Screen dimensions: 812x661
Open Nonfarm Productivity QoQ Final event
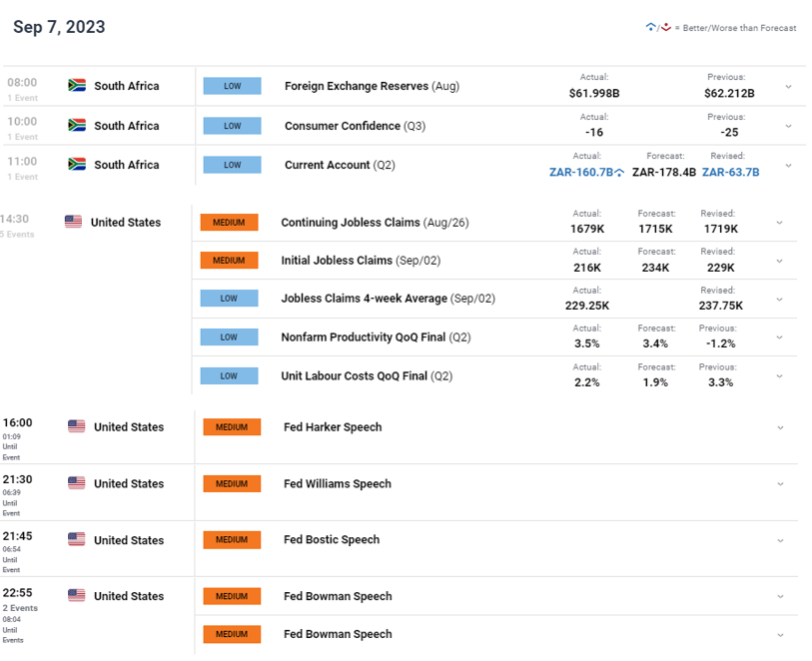[376, 337]
